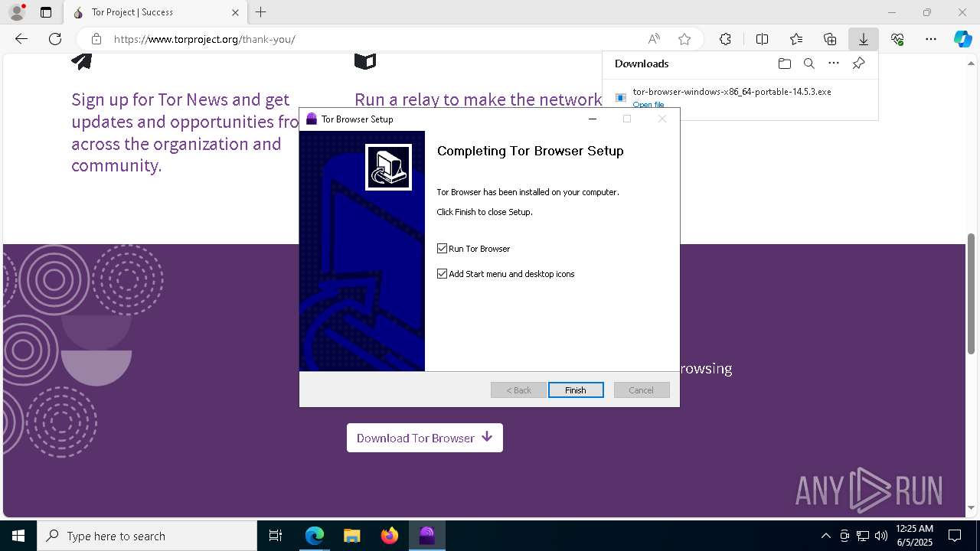
Task: Open the clock and date flyout
Action: point(913,536)
